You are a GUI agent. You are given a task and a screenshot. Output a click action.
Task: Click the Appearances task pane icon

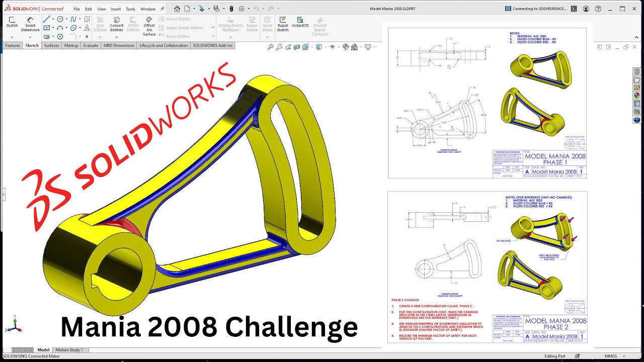(x=637, y=95)
